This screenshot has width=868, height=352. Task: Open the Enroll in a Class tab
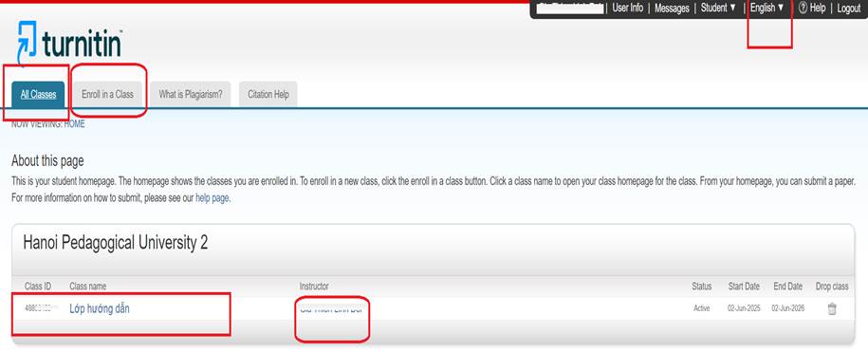click(107, 94)
